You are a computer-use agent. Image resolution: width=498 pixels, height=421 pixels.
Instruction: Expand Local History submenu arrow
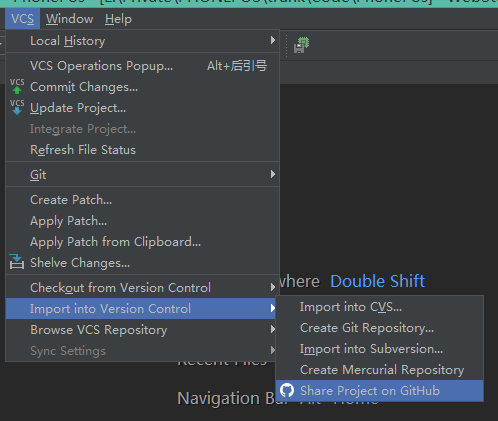click(x=273, y=40)
